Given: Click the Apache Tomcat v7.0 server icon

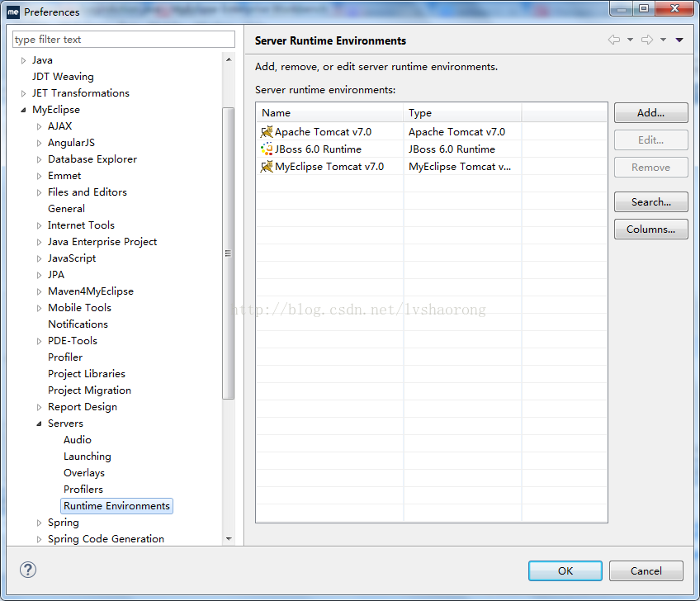Looking at the screenshot, I should (x=267, y=132).
